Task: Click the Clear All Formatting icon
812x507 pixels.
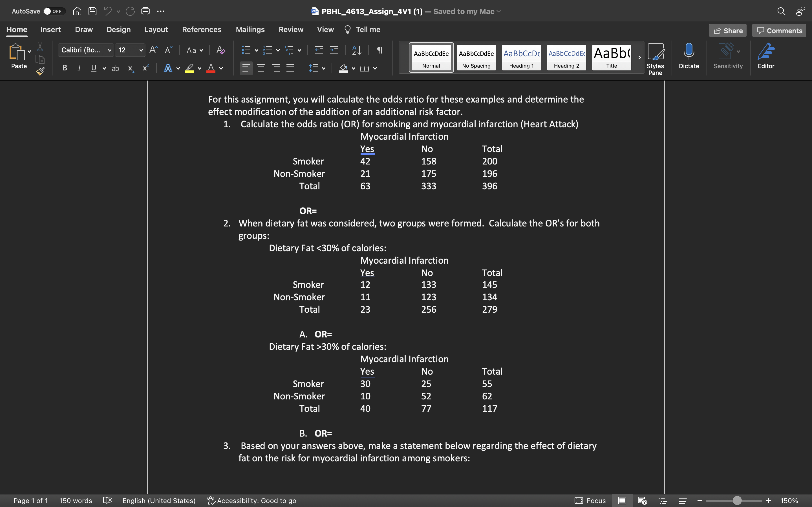Action: tap(220, 50)
